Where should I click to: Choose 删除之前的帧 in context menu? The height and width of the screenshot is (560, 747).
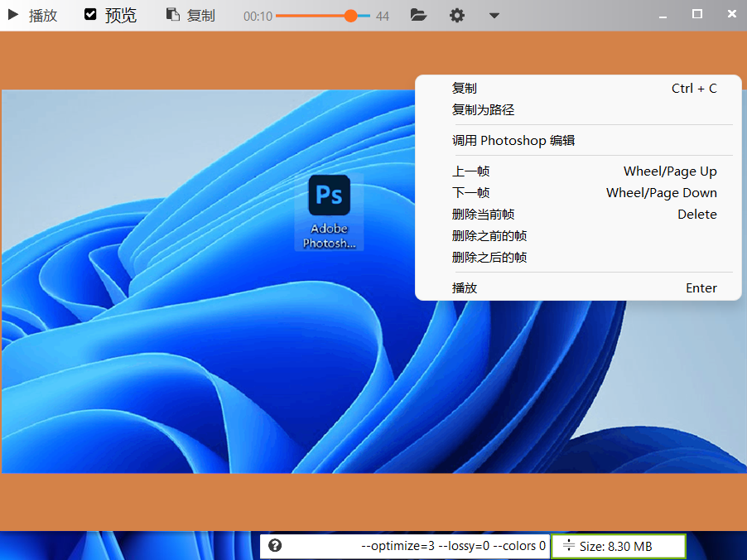[489, 236]
